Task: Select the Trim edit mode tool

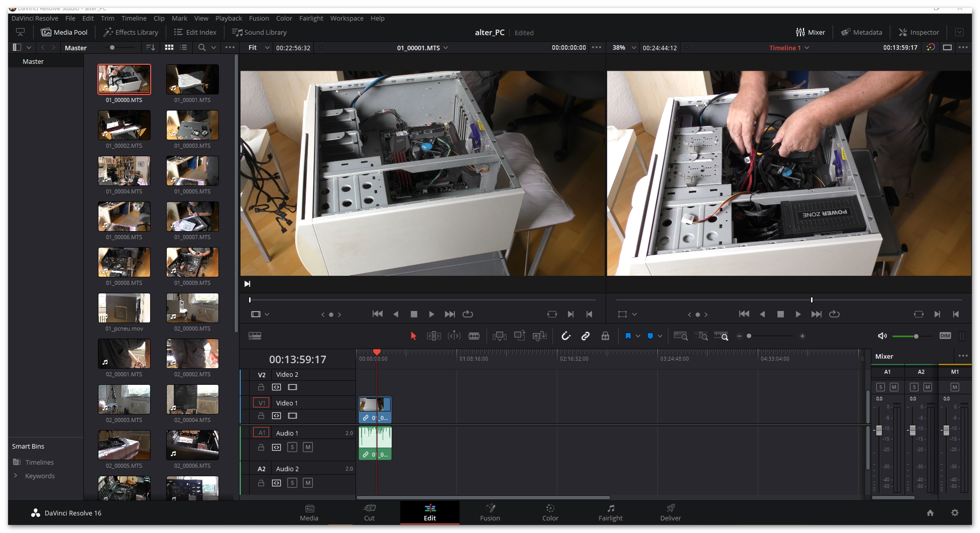Action: (x=433, y=336)
